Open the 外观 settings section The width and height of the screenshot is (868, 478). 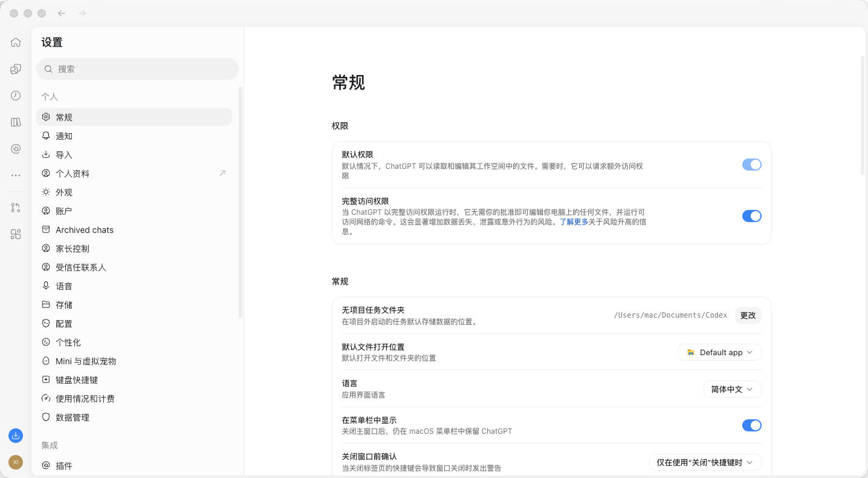pos(134,192)
